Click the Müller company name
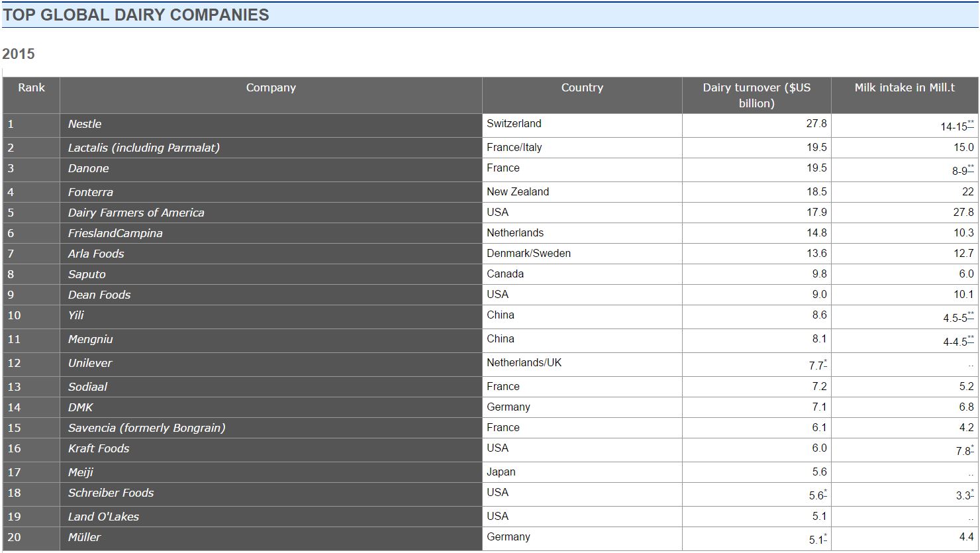 pyautogui.click(x=84, y=538)
